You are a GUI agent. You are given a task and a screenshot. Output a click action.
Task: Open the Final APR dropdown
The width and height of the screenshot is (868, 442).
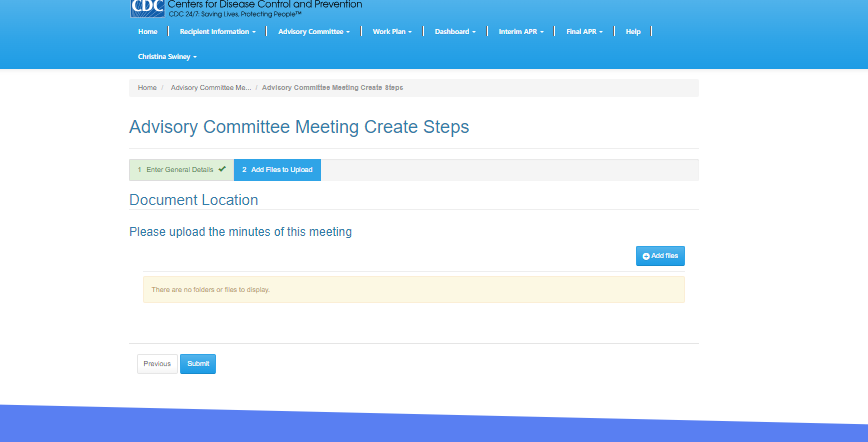(585, 32)
